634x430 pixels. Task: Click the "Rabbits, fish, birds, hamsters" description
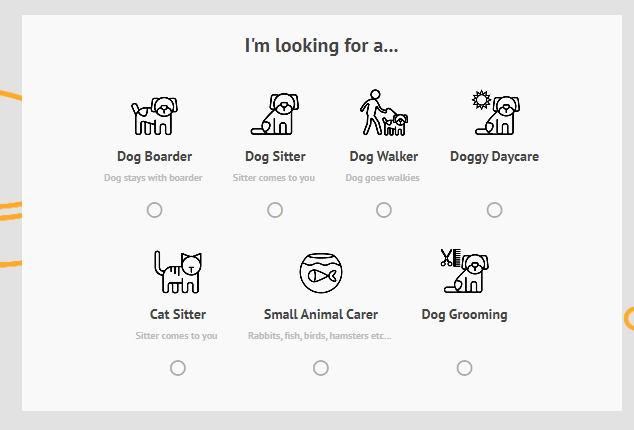(x=320, y=336)
